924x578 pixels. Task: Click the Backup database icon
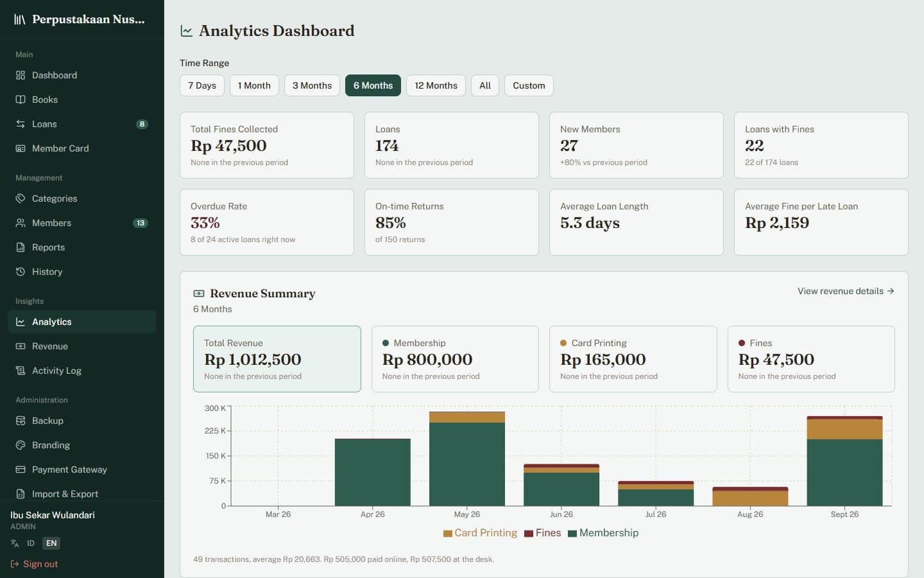[x=21, y=421]
